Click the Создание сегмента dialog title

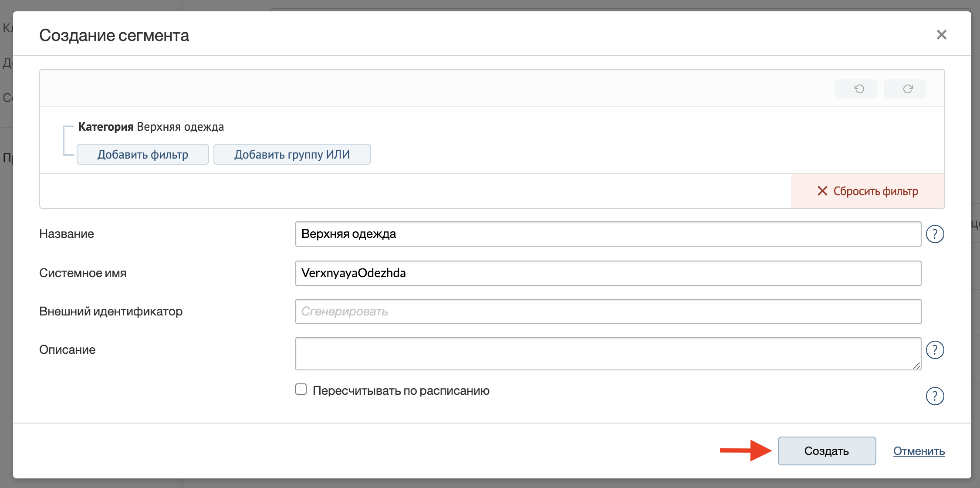[114, 35]
